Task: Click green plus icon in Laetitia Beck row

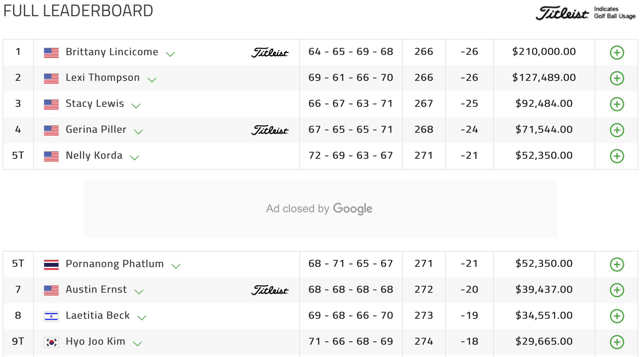Action: 617,316
